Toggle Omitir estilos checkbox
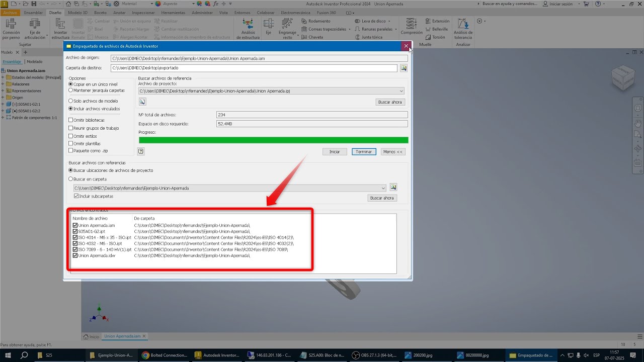Screen dimensions: 644x362 pos(71,136)
